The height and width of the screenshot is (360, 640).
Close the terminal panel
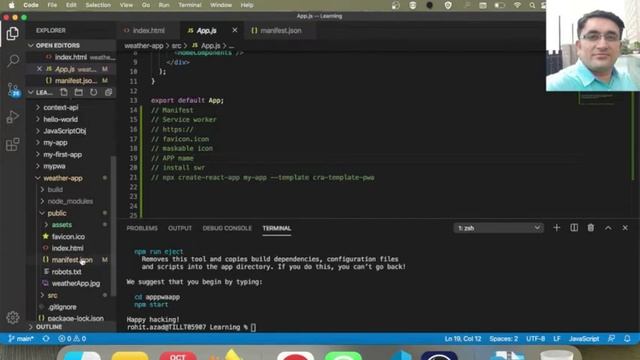click(x=625, y=228)
